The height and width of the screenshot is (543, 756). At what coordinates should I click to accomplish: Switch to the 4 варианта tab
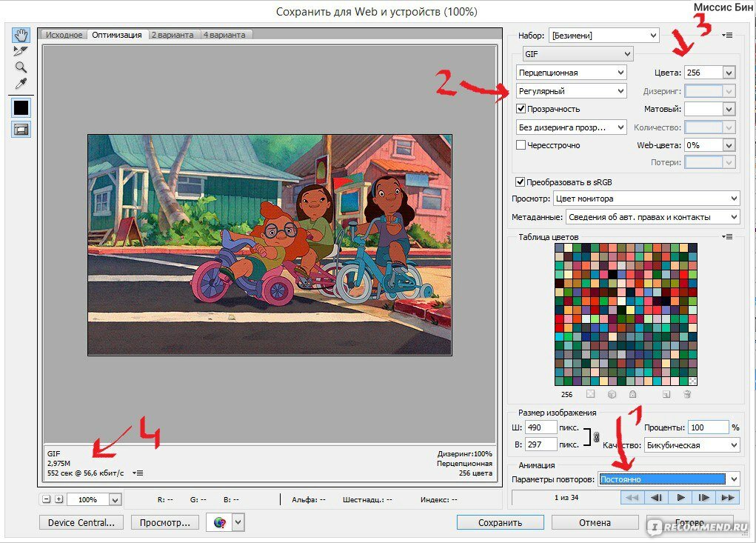pos(224,35)
